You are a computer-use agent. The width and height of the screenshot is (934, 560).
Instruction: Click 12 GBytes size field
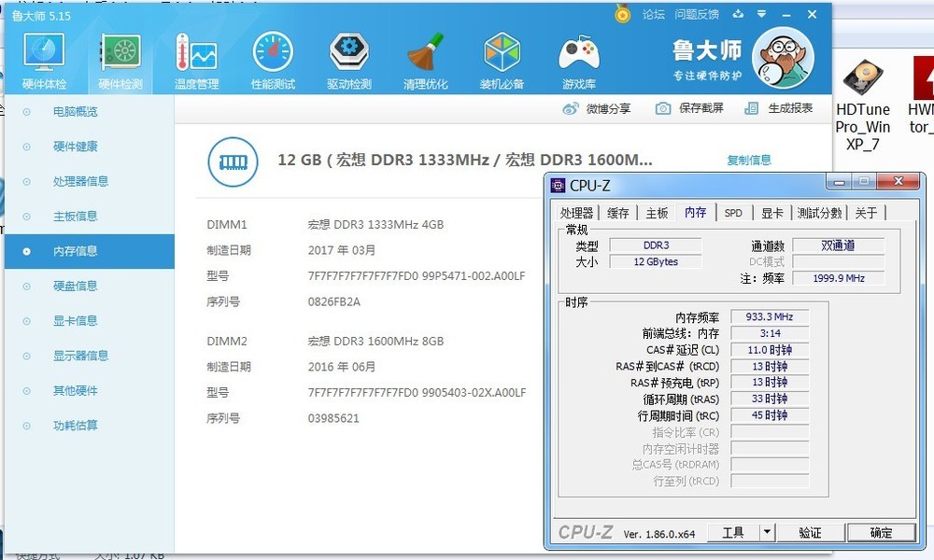tap(656, 262)
